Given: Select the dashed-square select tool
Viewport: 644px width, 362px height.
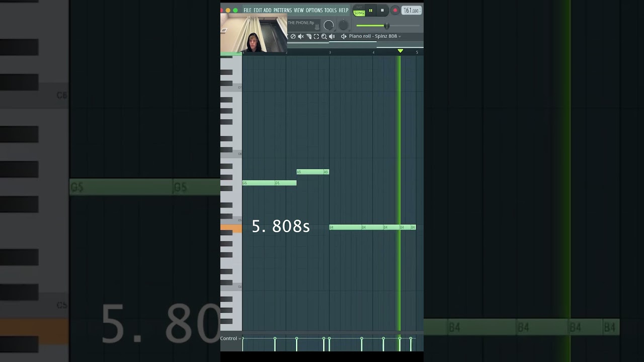Looking at the screenshot, I should tap(316, 36).
